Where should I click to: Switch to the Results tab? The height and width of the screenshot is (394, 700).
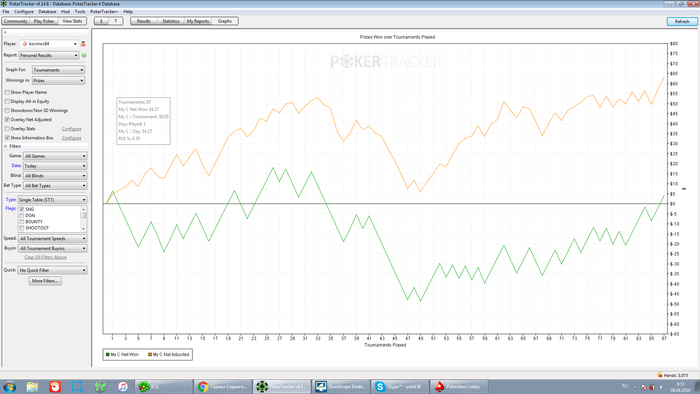(x=144, y=21)
